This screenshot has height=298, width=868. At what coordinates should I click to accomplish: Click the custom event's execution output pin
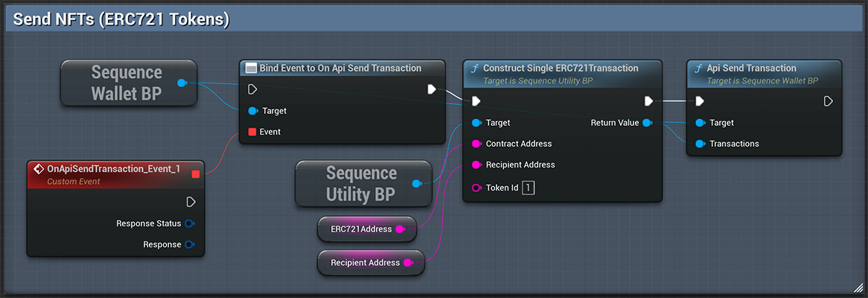(191, 202)
